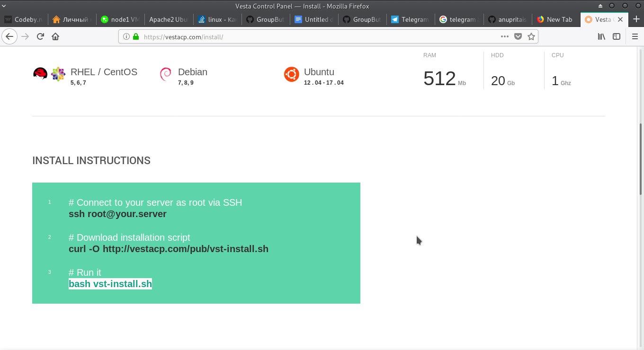Switch to the Apache2 Ubuntu tab
644x350 pixels.
[x=169, y=19]
